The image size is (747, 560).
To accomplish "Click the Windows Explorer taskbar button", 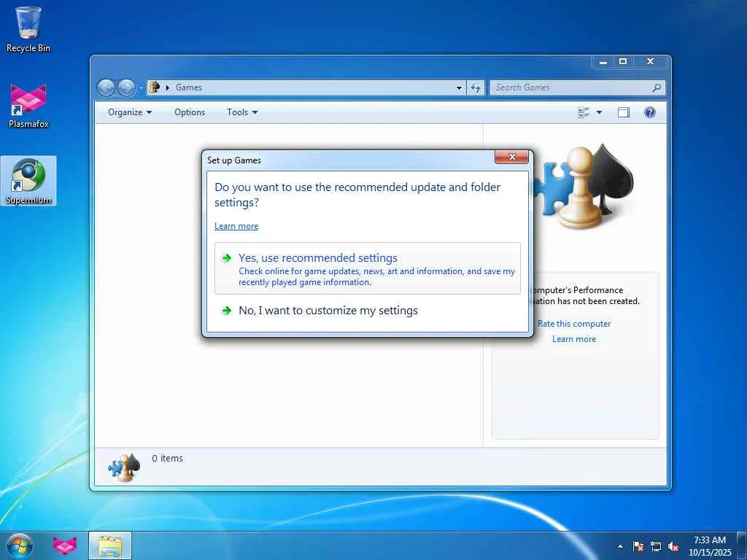I will click(110, 545).
